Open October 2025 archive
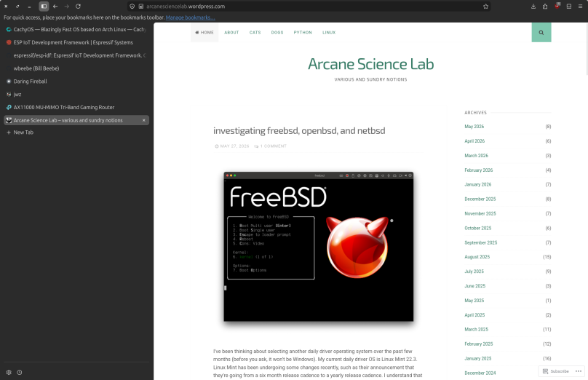This screenshot has height=380, width=588. pyautogui.click(x=477, y=228)
